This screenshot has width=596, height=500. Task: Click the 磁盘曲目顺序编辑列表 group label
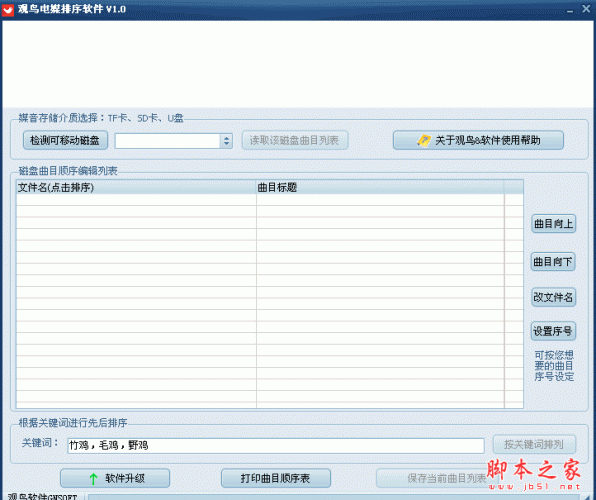pyautogui.click(x=68, y=171)
